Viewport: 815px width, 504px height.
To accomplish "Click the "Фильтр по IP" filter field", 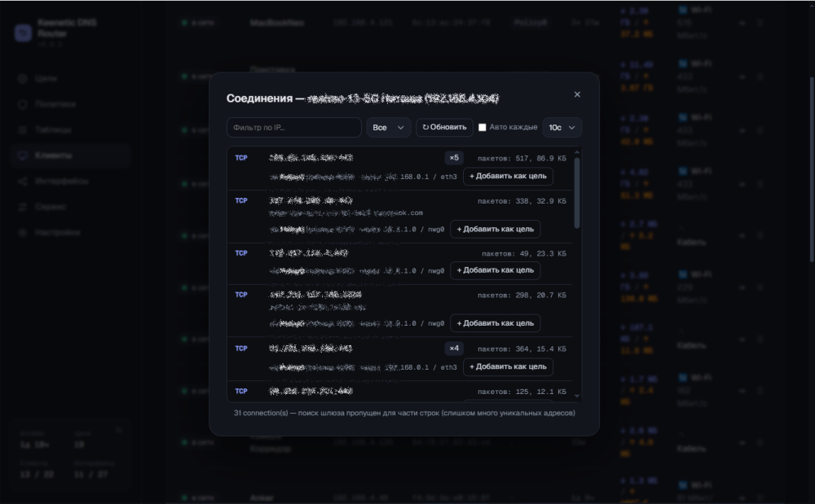I will pyautogui.click(x=294, y=128).
